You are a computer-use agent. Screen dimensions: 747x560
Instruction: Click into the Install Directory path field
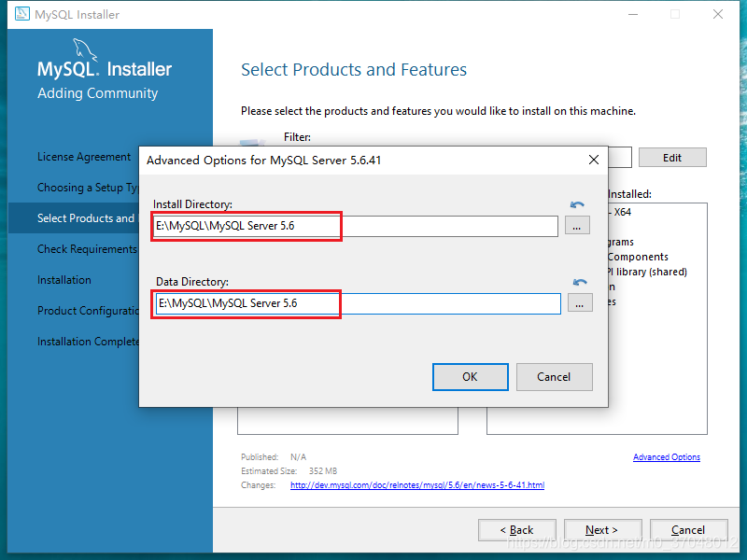point(356,226)
